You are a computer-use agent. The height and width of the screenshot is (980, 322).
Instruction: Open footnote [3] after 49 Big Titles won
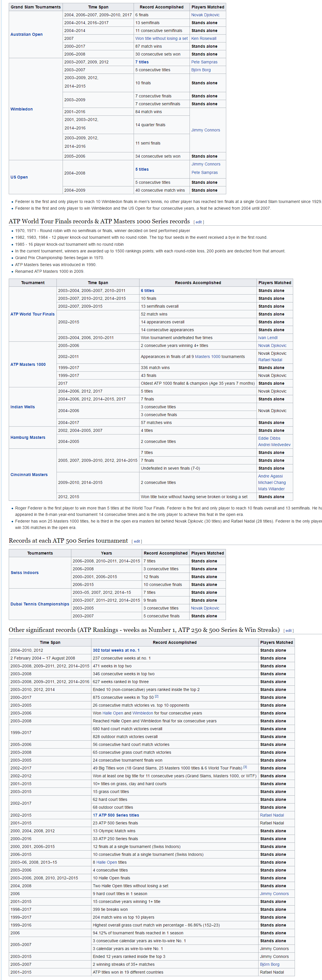(x=245, y=767)
